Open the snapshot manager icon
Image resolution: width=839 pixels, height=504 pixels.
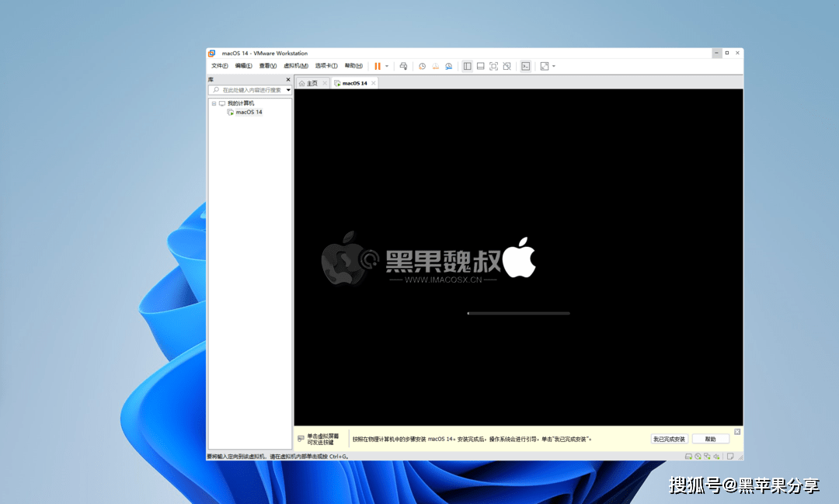(449, 66)
